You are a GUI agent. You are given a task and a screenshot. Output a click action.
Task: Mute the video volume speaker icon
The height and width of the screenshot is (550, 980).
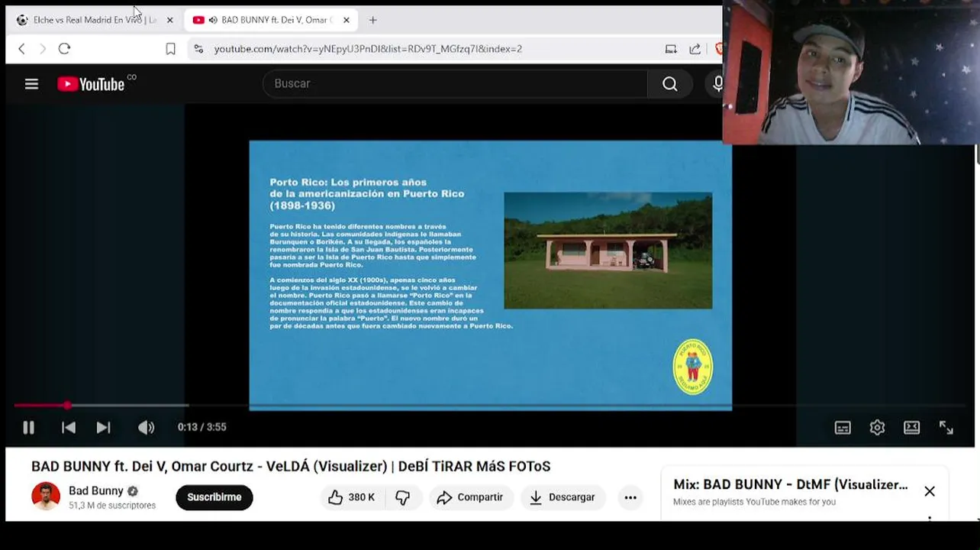[x=146, y=428]
